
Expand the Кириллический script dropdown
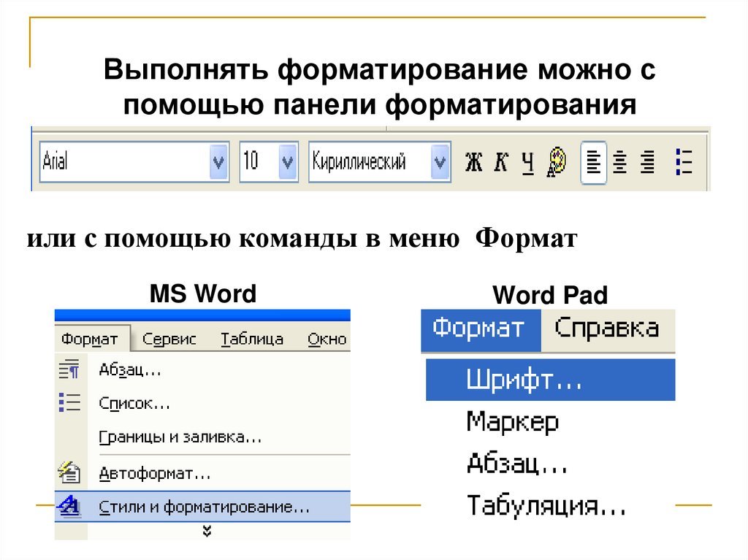pyautogui.click(x=440, y=161)
